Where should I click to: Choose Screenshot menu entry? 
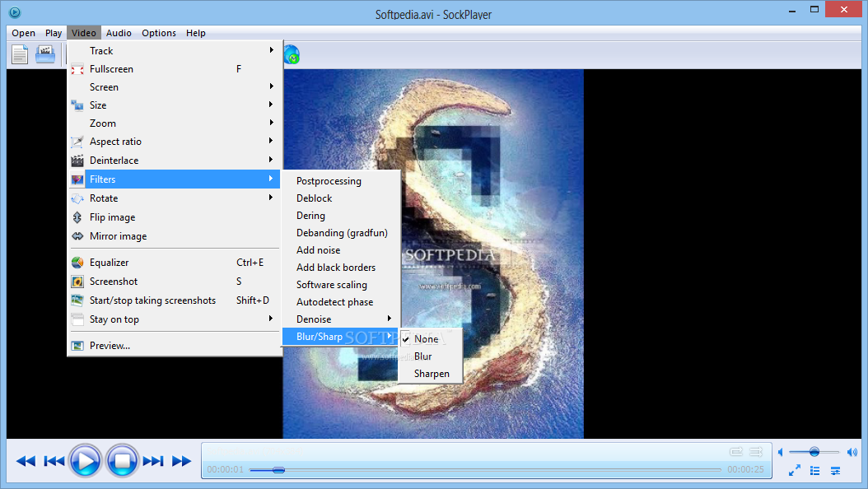tap(175, 282)
